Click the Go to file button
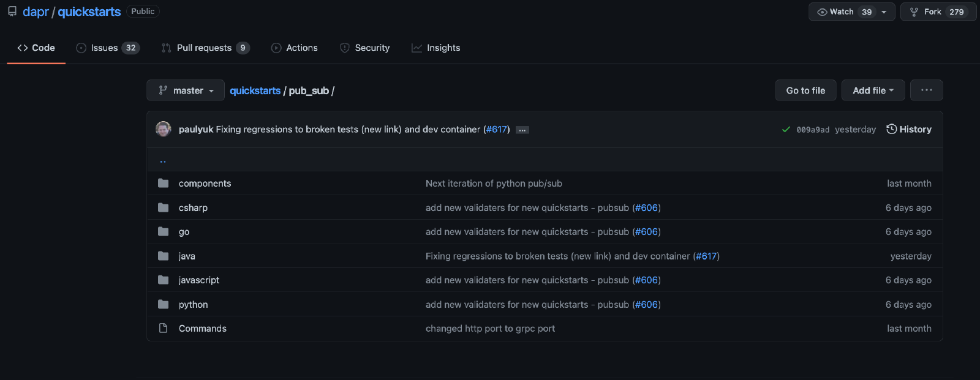 click(805, 91)
